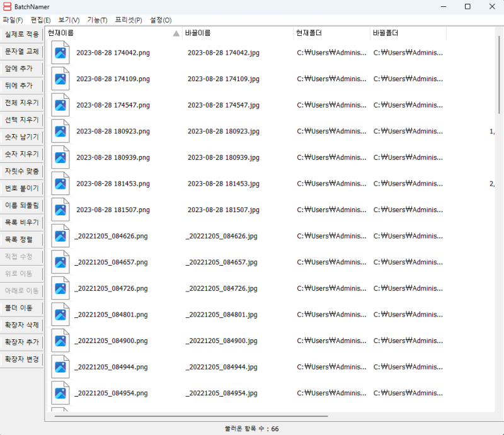This screenshot has height=435, width=504.
Task: Click the sort arrow on the 현재이름 header
Action: tap(176, 33)
